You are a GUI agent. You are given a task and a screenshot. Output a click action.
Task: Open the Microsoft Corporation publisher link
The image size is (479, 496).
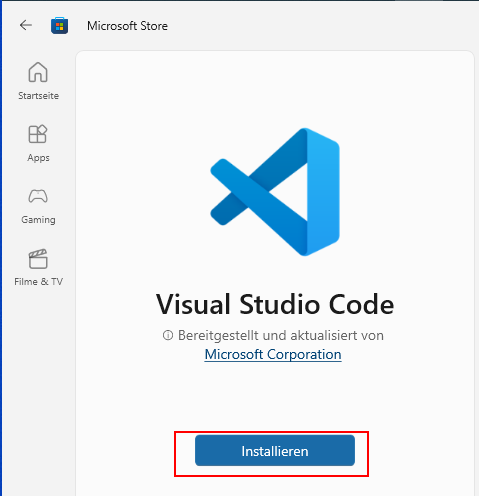coord(273,354)
